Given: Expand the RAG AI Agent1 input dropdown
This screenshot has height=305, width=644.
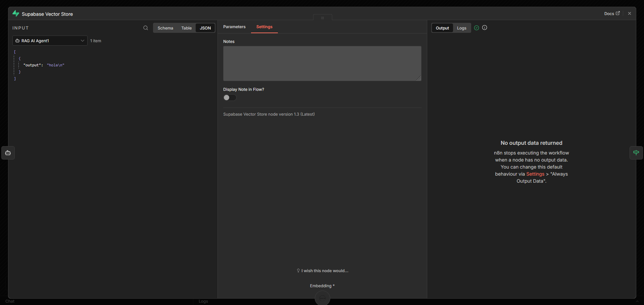Looking at the screenshot, I should pyautogui.click(x=50, y=41).
